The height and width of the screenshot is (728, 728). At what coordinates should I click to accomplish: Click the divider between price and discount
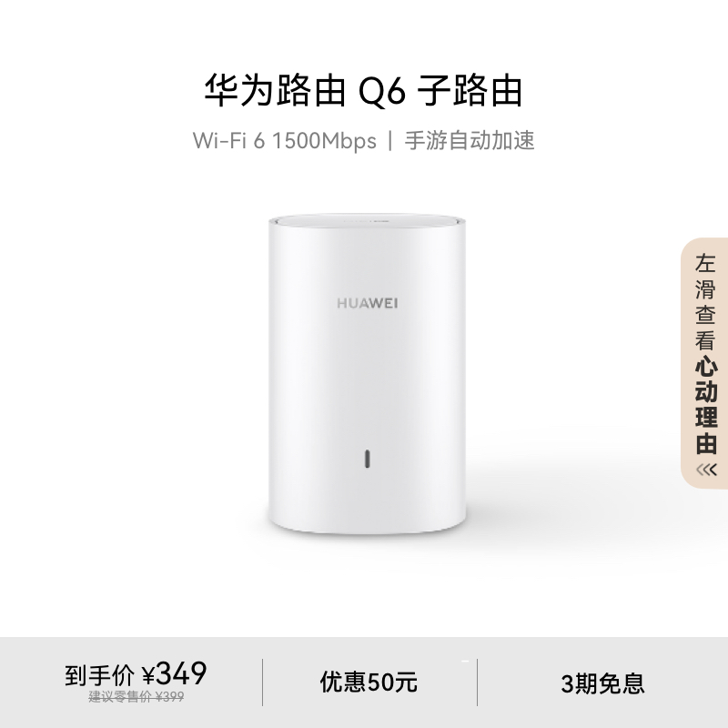click(263, 682)
